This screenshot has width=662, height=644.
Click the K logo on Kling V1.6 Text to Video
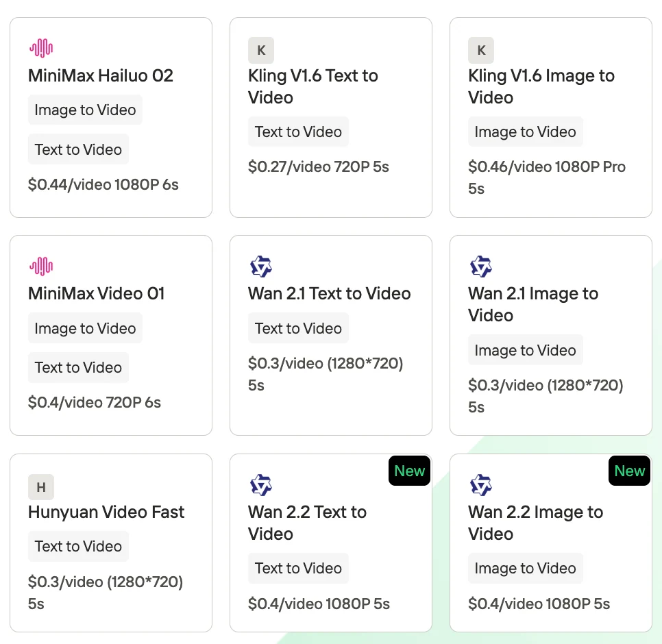[x=261, y=50]
